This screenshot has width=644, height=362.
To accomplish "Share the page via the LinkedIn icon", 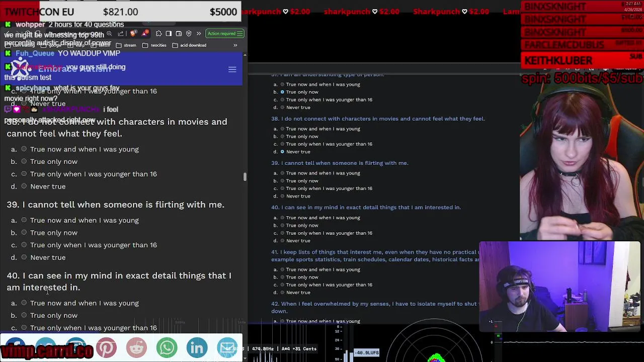I will tap(197, 347).
